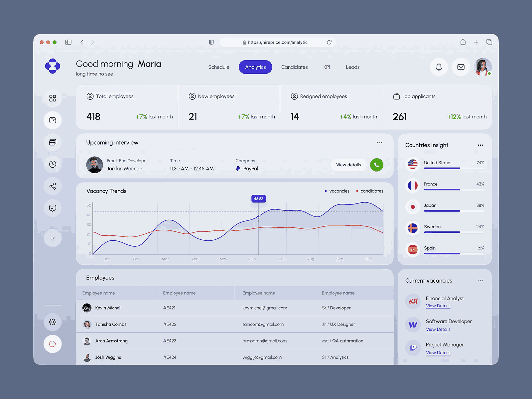Go forward with browser forward arrow

pyautogui.click(x=93, y=42)
